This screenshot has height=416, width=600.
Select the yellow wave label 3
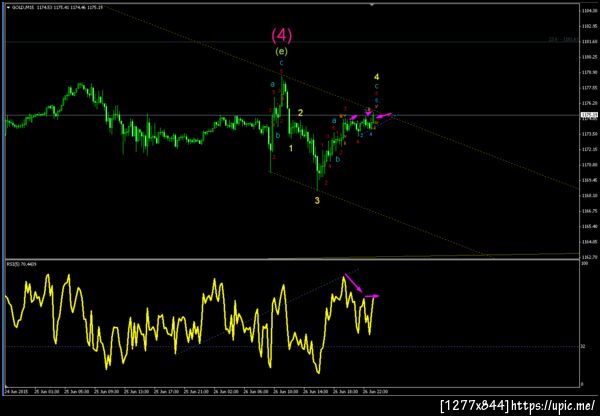317,200
